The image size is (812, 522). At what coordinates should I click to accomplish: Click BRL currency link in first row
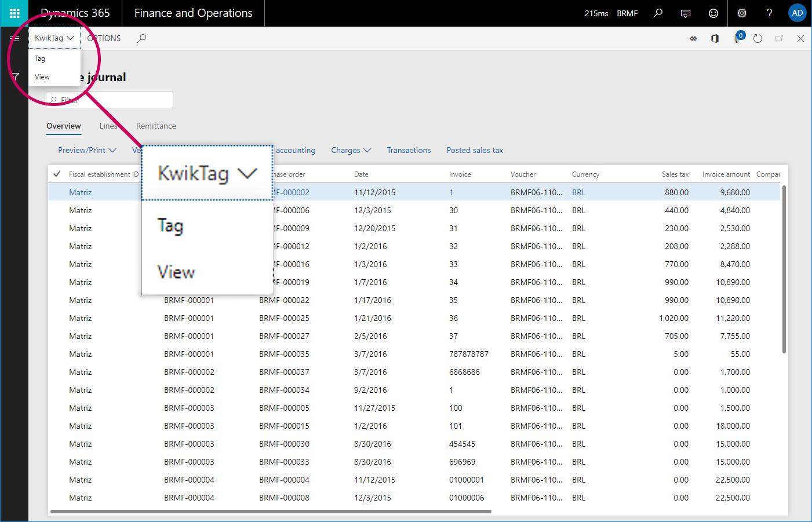click(x=578, y=192)
